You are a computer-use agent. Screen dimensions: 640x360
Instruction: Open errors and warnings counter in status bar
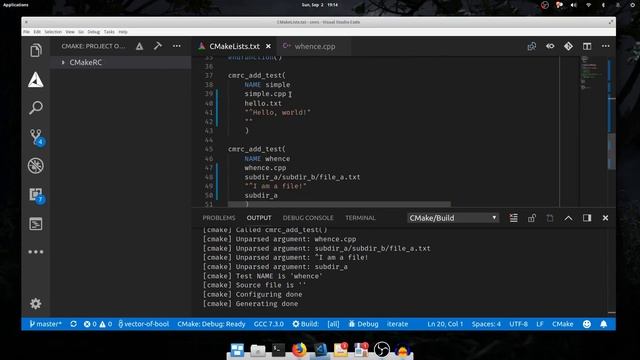pos(98,324)
